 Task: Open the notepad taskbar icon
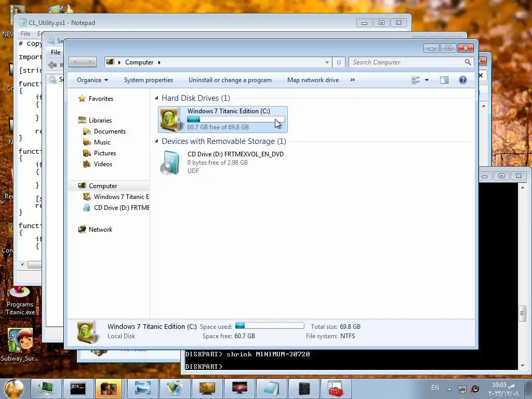coord(271,388)
